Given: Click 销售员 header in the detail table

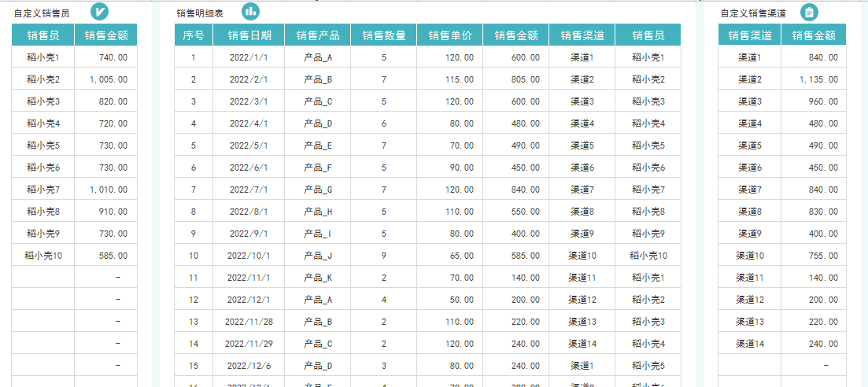Looking at the screenshot, I should click(648, 35).
